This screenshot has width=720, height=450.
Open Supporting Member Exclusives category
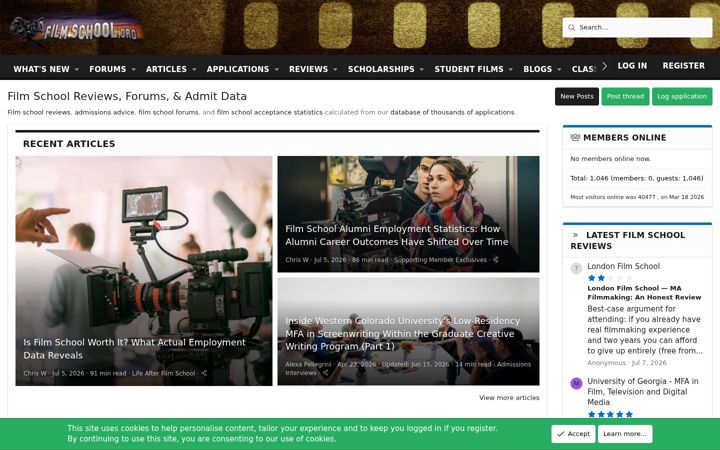click(440, 260)
